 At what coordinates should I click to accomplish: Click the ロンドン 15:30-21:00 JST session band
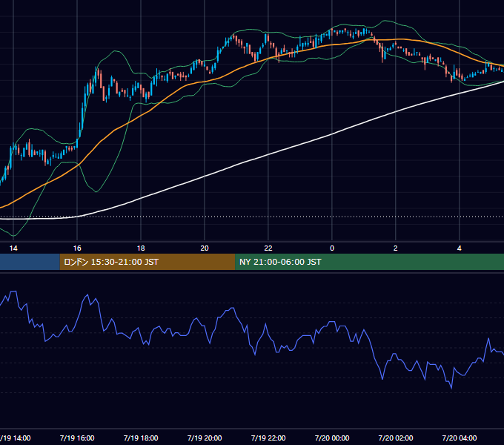[x=147, y=262]
